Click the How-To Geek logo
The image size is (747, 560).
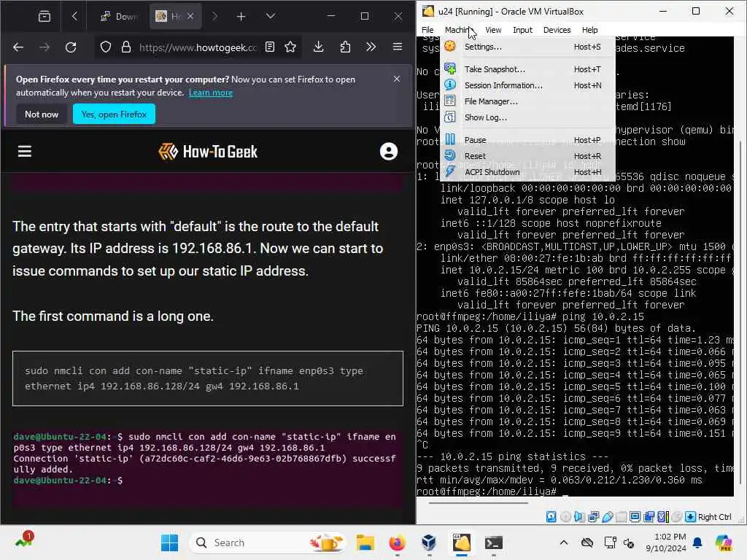tap(208, 152)
